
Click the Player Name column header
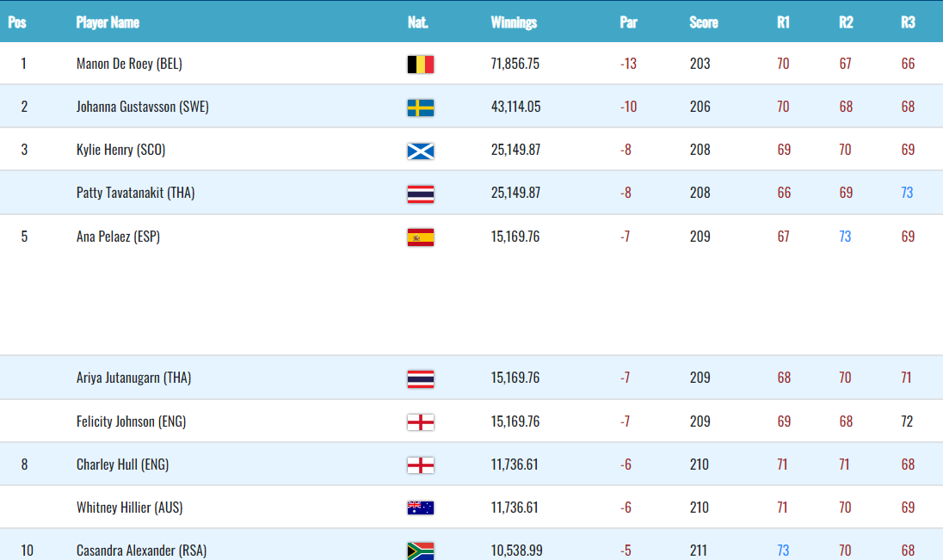pos(108,22)
